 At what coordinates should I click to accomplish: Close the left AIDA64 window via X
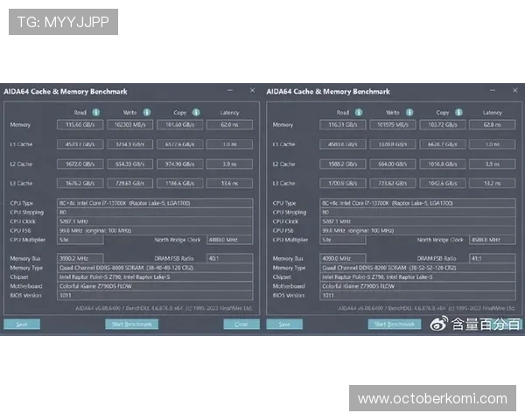click(x=253, y=90)
